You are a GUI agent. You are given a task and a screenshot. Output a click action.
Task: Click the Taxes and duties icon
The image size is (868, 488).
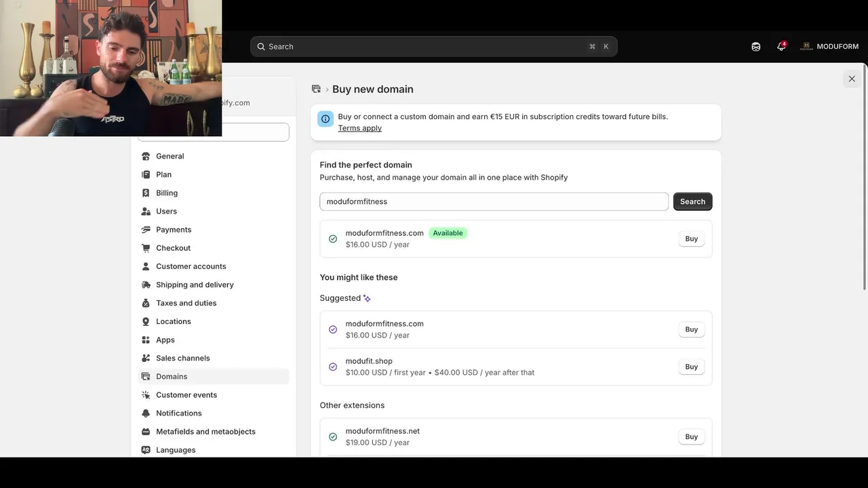click(146, 303)
